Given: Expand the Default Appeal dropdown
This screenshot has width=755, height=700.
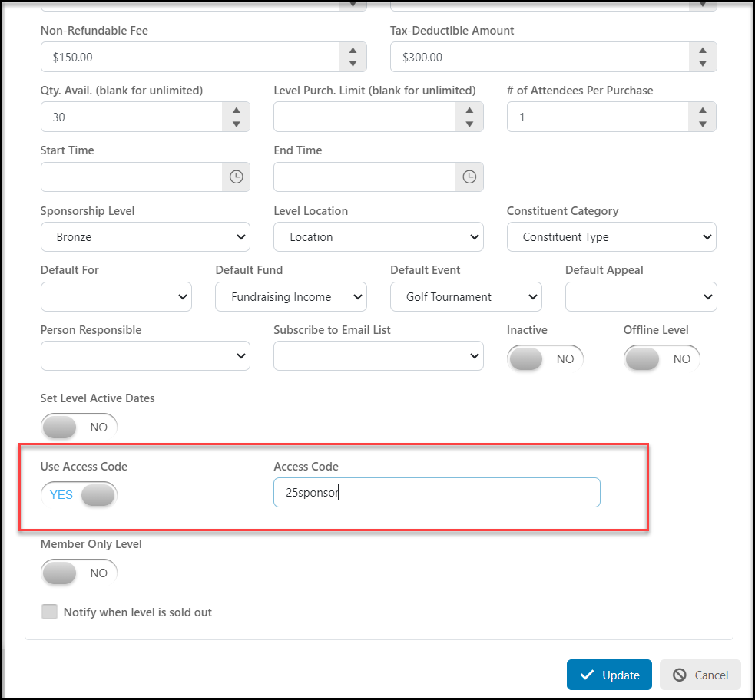Looking at the screenshot, I should (x=641, y=296).
